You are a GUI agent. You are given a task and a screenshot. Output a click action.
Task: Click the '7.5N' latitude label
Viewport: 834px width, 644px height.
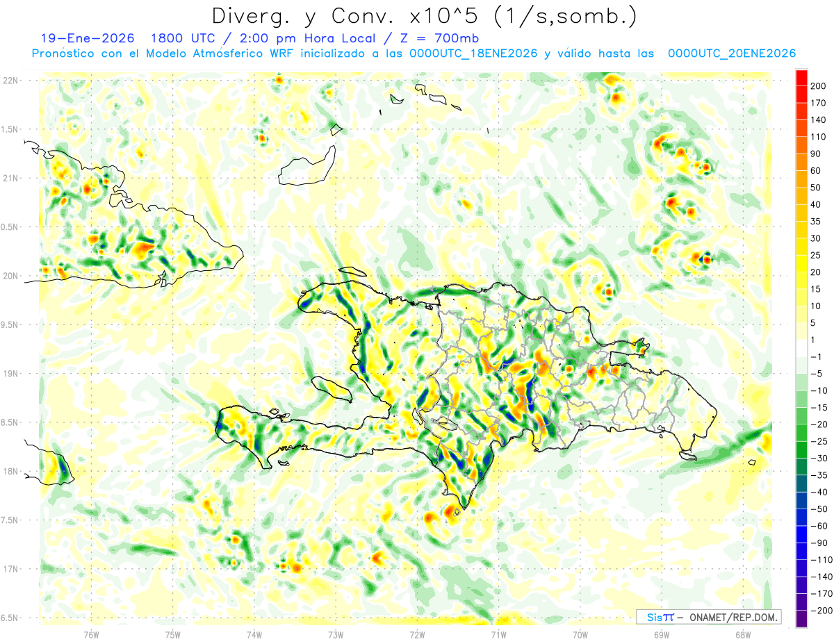coord(10,520)
